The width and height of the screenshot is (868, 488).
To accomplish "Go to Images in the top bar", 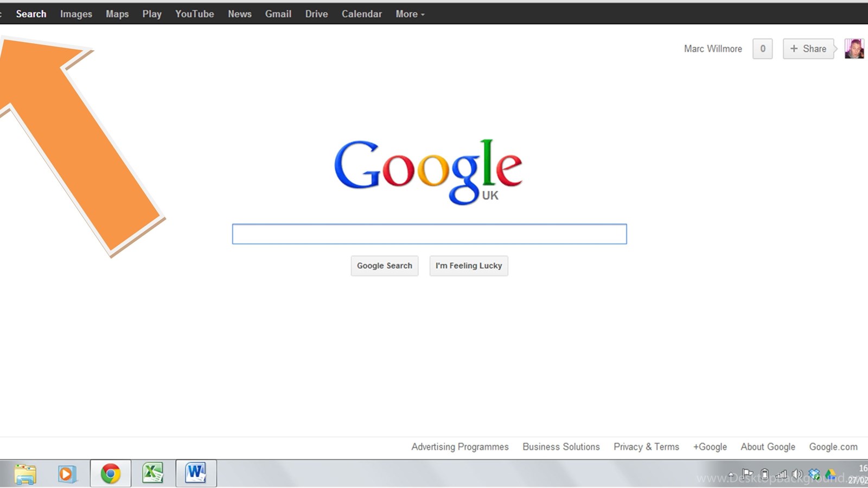I will coord(76,14).
